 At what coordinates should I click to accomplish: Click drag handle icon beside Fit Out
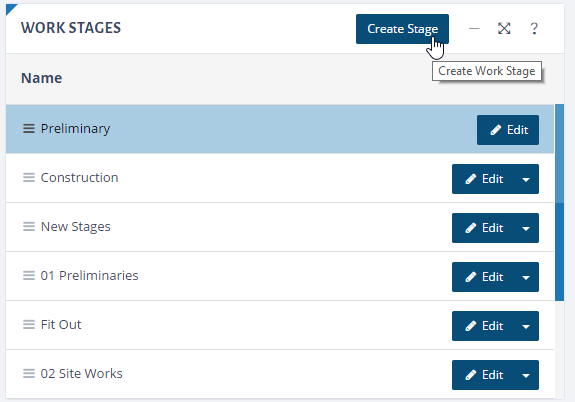[29, 325]
